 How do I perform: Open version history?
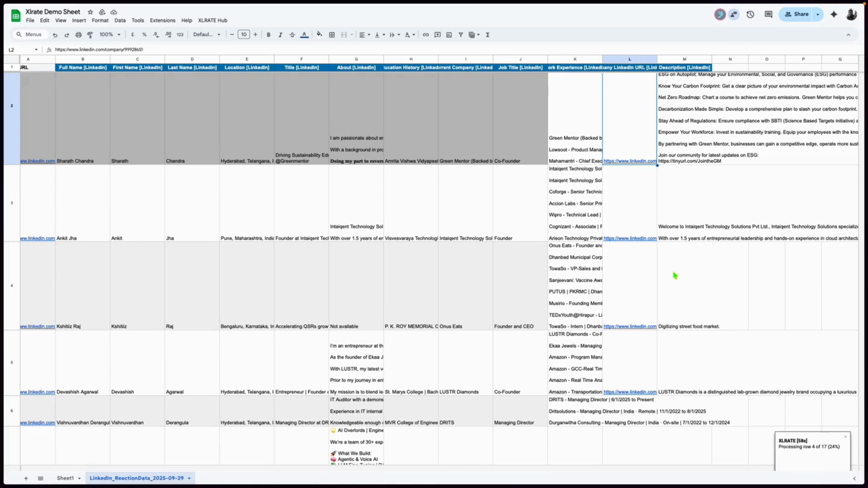point(750,14)
